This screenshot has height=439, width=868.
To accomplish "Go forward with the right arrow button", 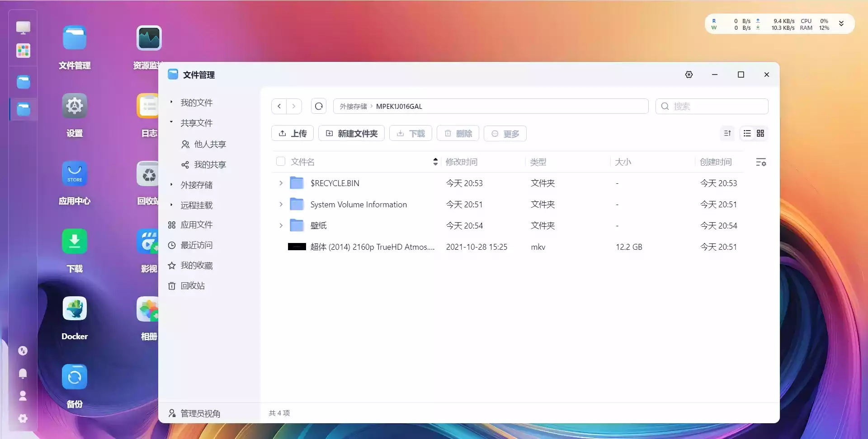I will [294, 107].
